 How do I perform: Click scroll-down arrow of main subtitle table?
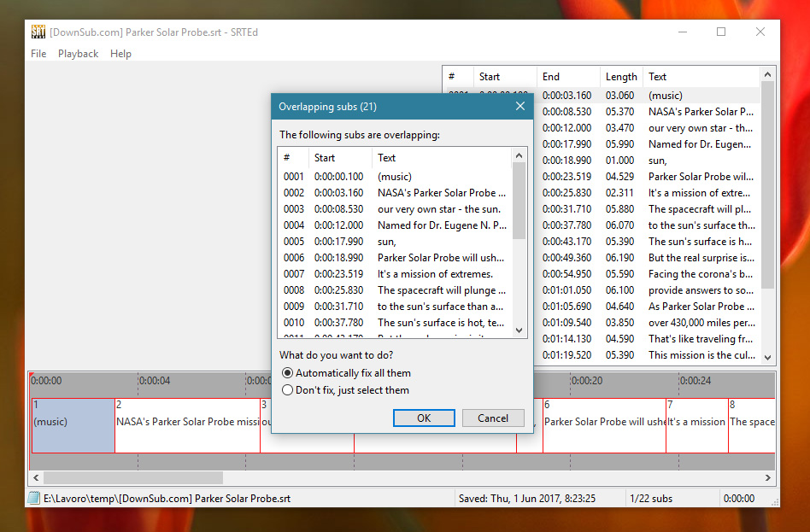(767, 357)
